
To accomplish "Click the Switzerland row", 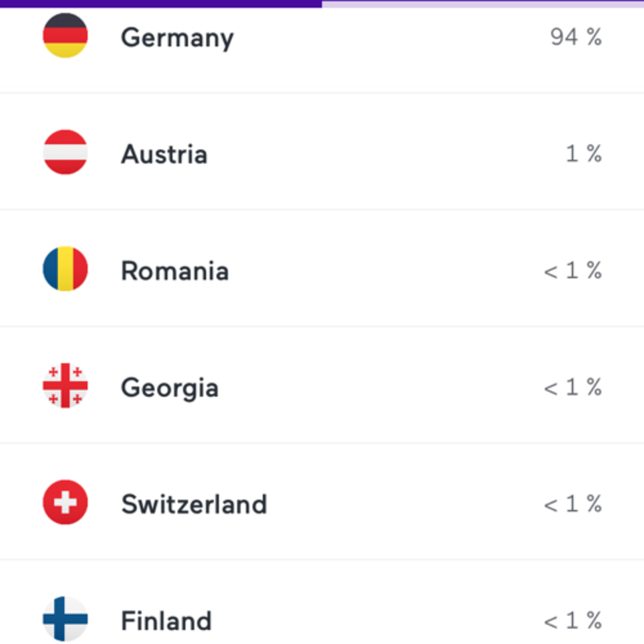I will click(x=195, y=504).
